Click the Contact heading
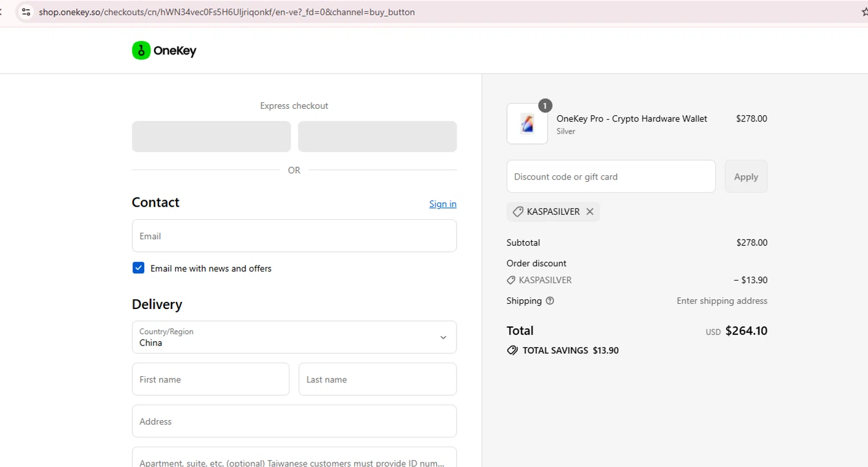 [x=156, y=203]
